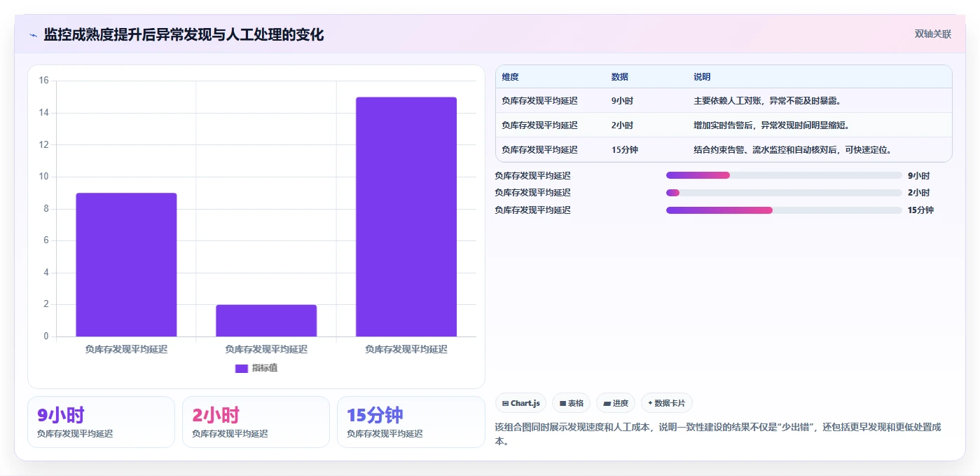Click the 2小时 cell in the table

point(622,125)
